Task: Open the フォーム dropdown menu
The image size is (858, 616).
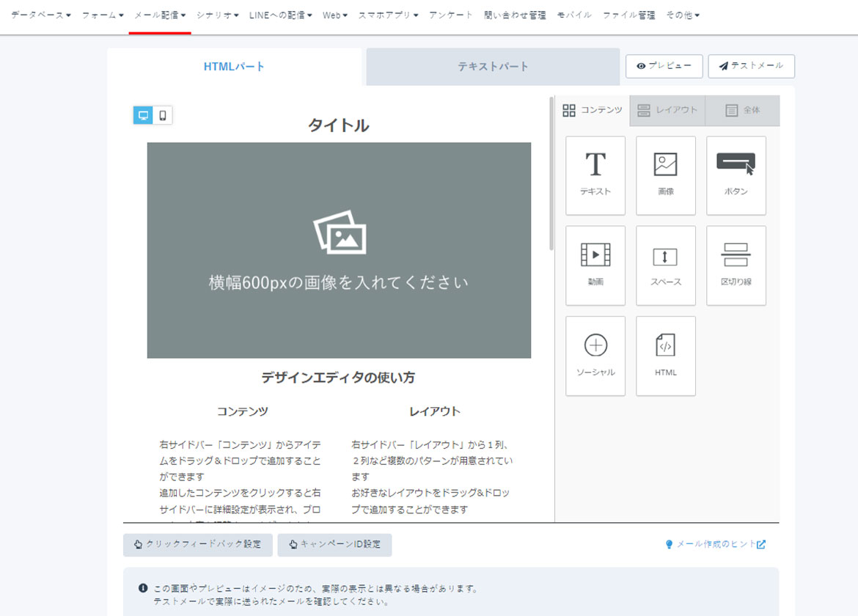Action: pos(103,15)
